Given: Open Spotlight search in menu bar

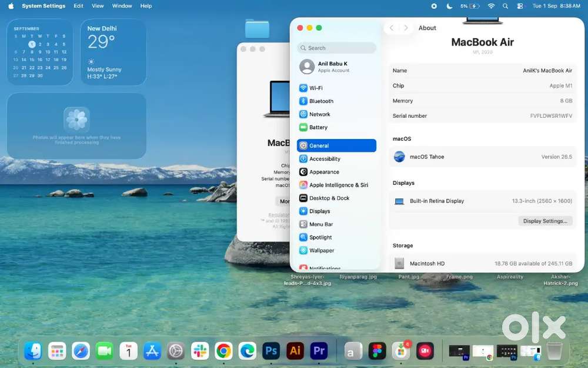Looking at the screenshot, I should point(506,6).
